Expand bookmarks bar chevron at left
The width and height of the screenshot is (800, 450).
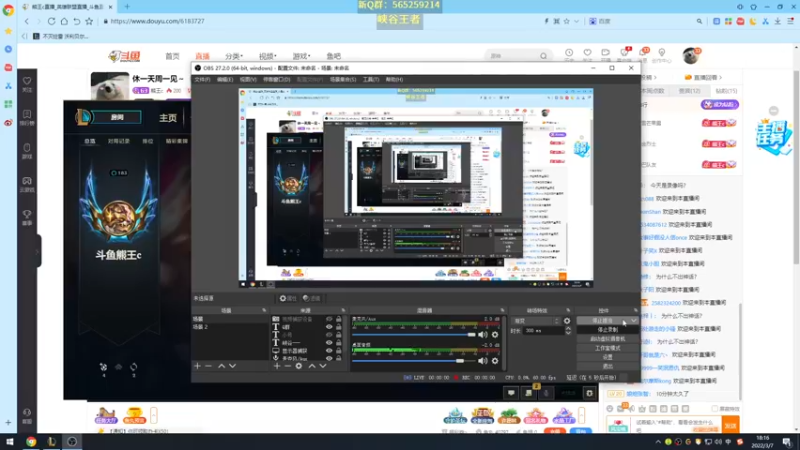(24, 36)
